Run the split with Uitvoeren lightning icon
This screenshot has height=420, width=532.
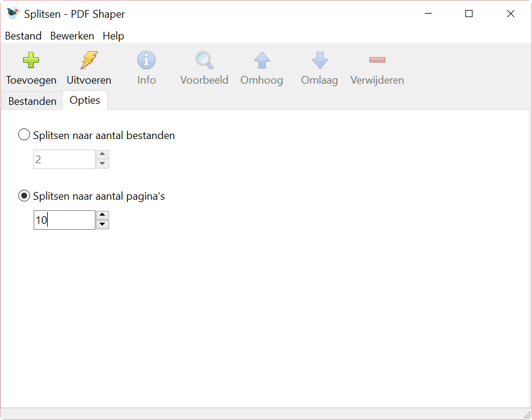89,60
